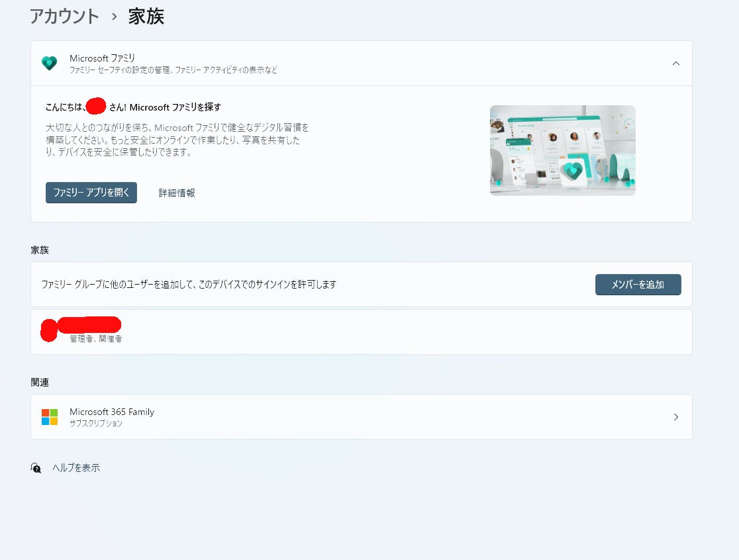Image resolution: width=739 pixels, height=560 pixels.
Task: Click the Microsoft ファミリ header title
Action: tap(102, 58)
